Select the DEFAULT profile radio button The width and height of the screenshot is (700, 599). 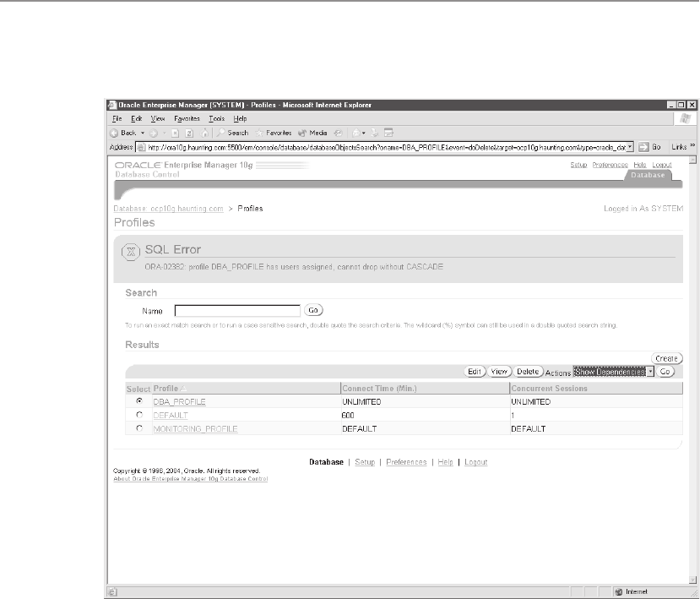point(139,415)
